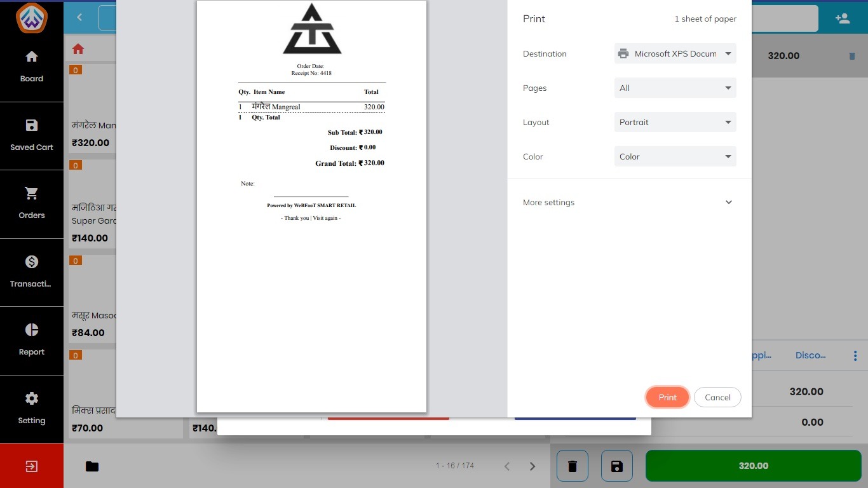This screenshot has width=868, height=488.
Task: Save cart using the floppy disk icon
Action: coord(616,466)
